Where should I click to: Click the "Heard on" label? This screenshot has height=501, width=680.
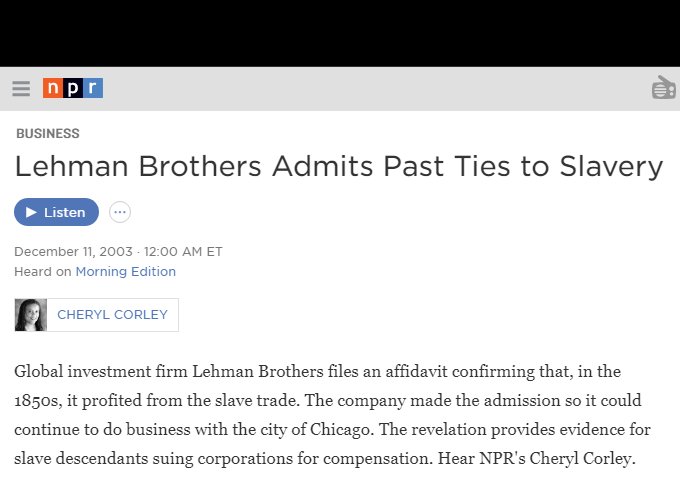pos(43,271)
